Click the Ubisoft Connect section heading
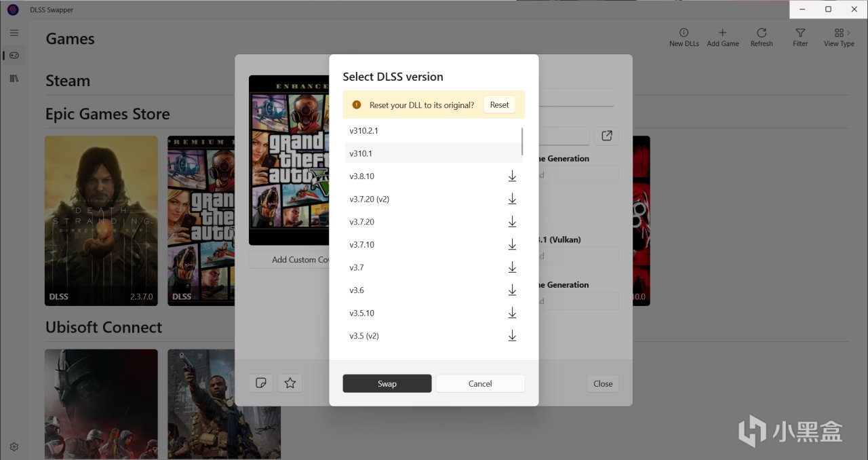This screenshot has width=868, height=460. [x=104, y=327]
